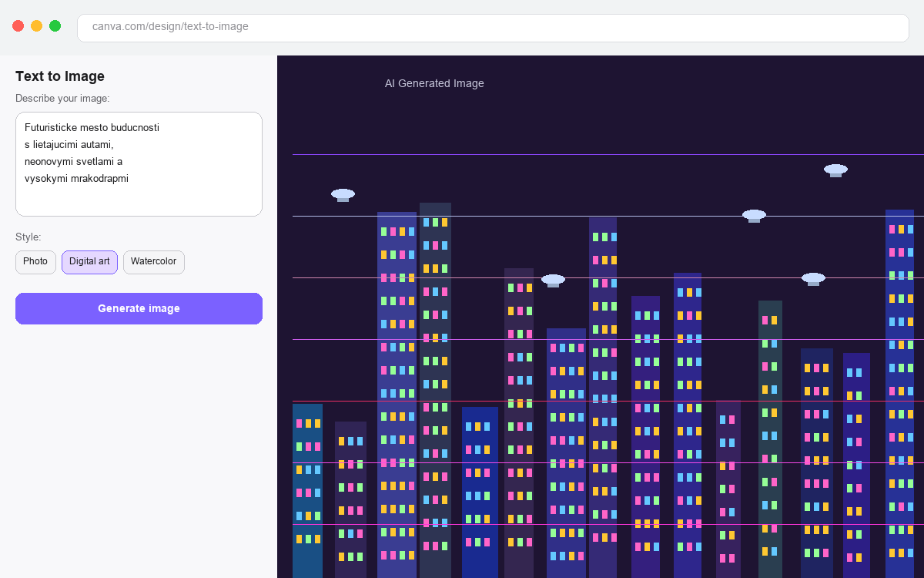The height and width of the screenshot is (578, 924).
Task: Click the yellow minimize window button
Action: pos(36,26)
